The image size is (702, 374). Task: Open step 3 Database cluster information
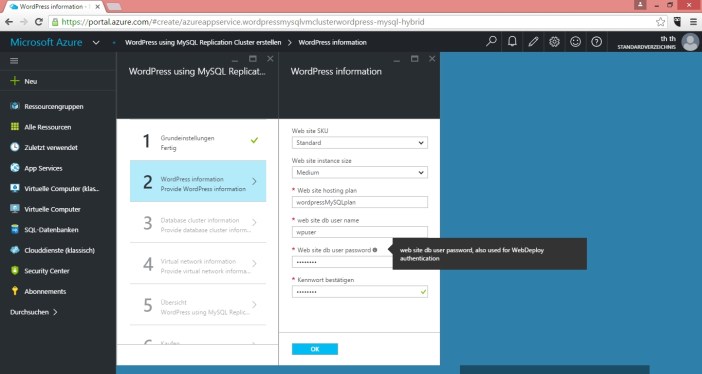198,223
